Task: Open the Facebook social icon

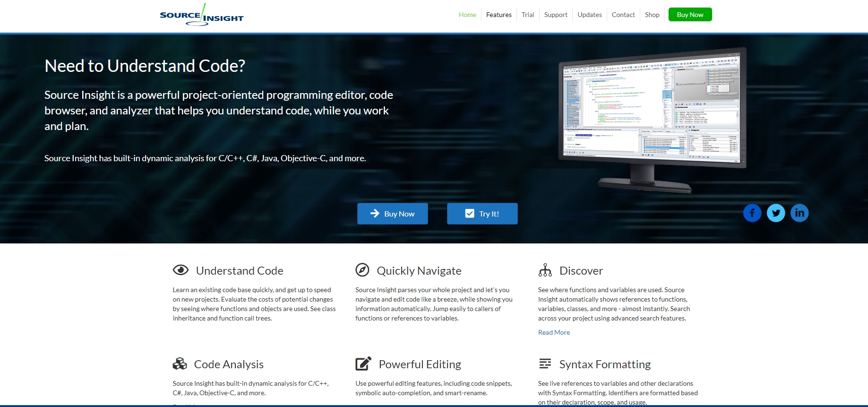Action: (752, 213)
